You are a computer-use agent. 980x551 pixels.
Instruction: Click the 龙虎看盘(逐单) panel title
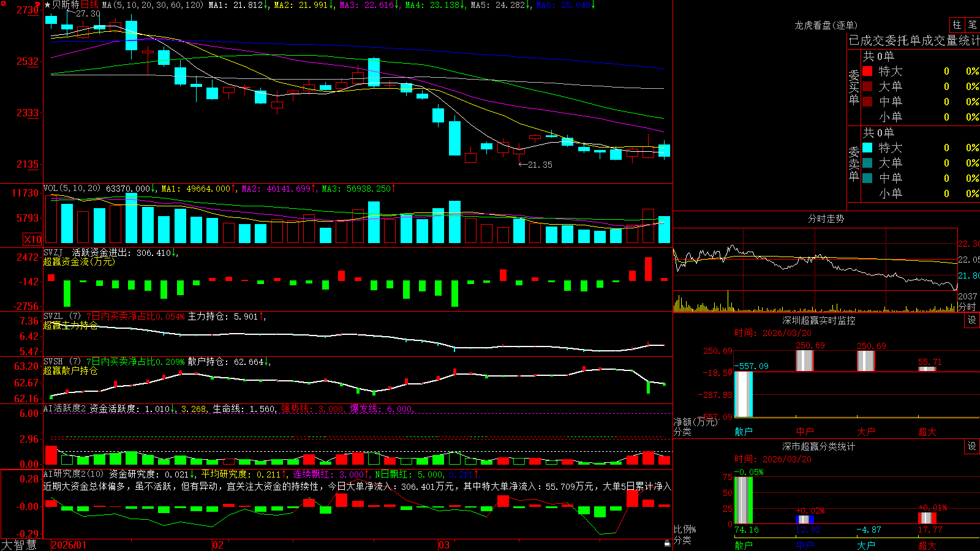[x=826, y=25]
